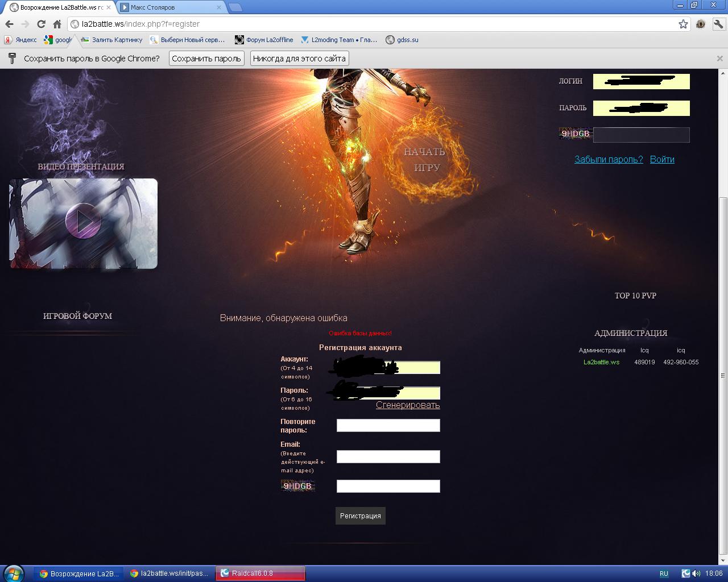
Task: Click the browser Forward arrow
Action: (x=25, y=24)
